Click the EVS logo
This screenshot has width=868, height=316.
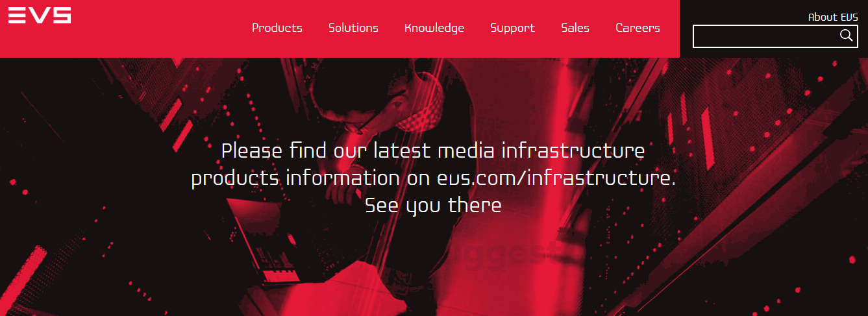(x=40, y=15)
